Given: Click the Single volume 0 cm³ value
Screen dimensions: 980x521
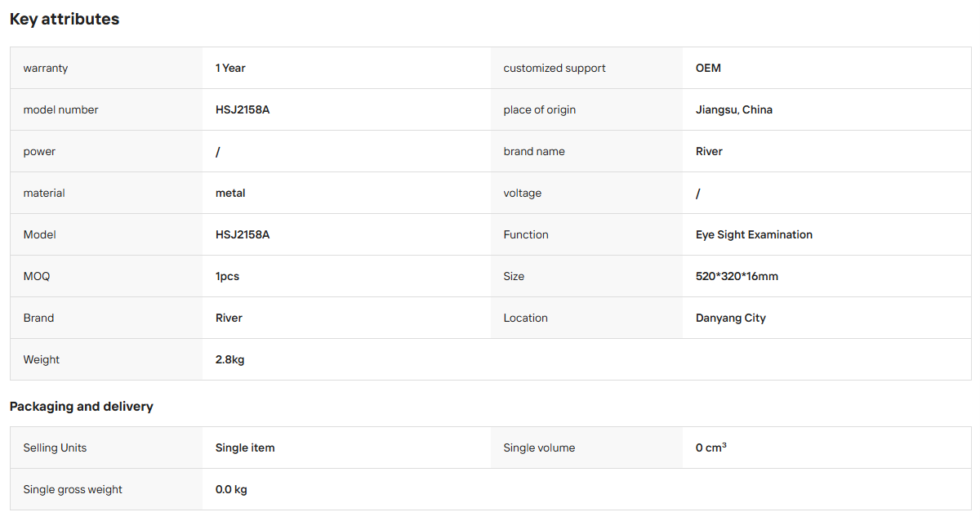Looking at the screenshot, I should [x=711, y=448].
